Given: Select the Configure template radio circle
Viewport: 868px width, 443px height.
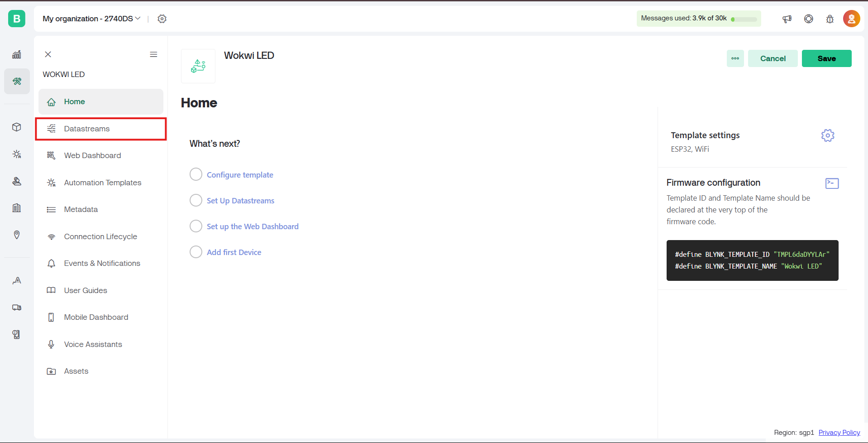Looking at the screenshot, I should tap(196, 174).
